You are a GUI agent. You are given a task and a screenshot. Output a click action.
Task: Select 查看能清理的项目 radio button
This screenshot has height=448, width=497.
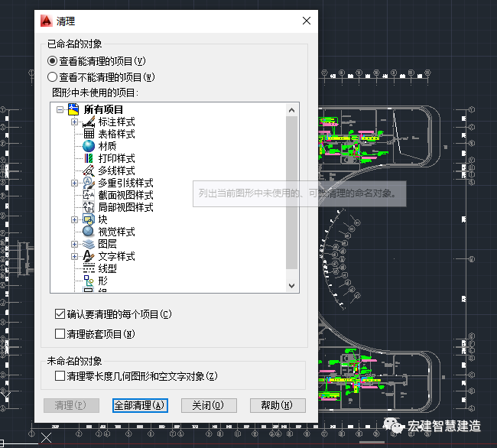click(x=52, y=61)
